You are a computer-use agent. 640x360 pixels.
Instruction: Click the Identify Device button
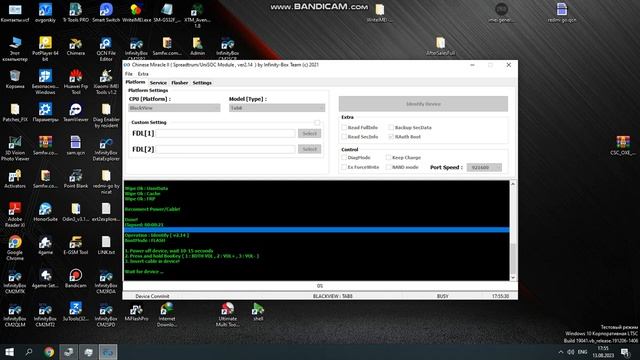[423, 104]
